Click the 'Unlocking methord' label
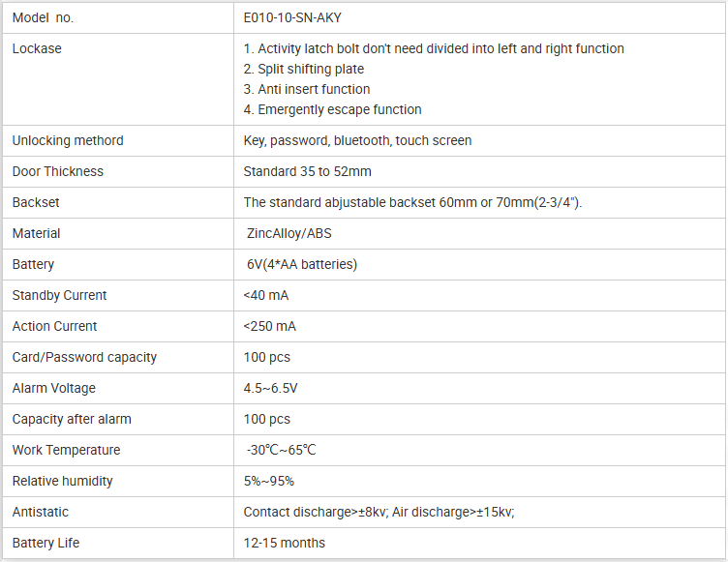Screen dimensions: 728x562 [x=68, y=140]
